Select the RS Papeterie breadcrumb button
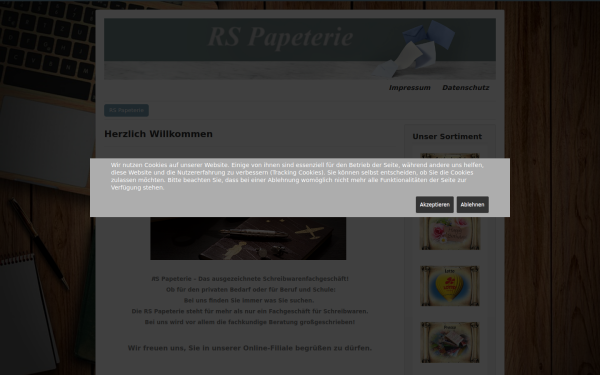The width and height of the screenshot is (600, 375). [x=126, y=110]
